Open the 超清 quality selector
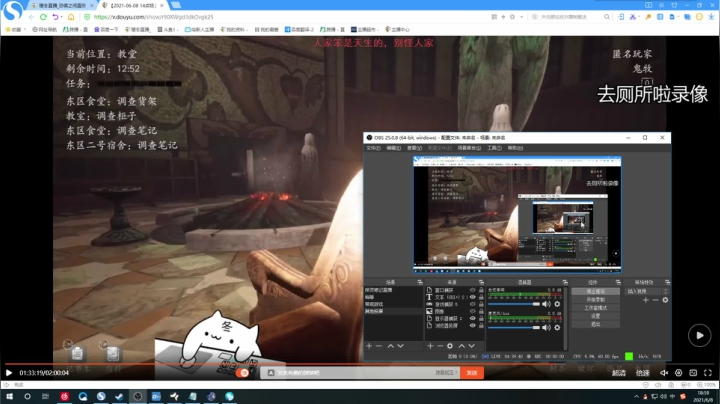Screen dimensions: 720x404 (x=619, y=373)
